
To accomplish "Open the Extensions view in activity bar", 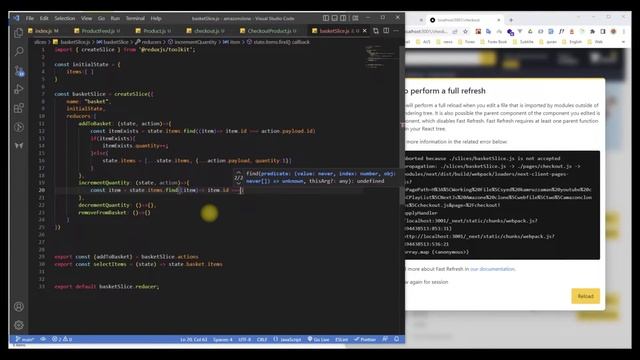I will pos(19,108).
